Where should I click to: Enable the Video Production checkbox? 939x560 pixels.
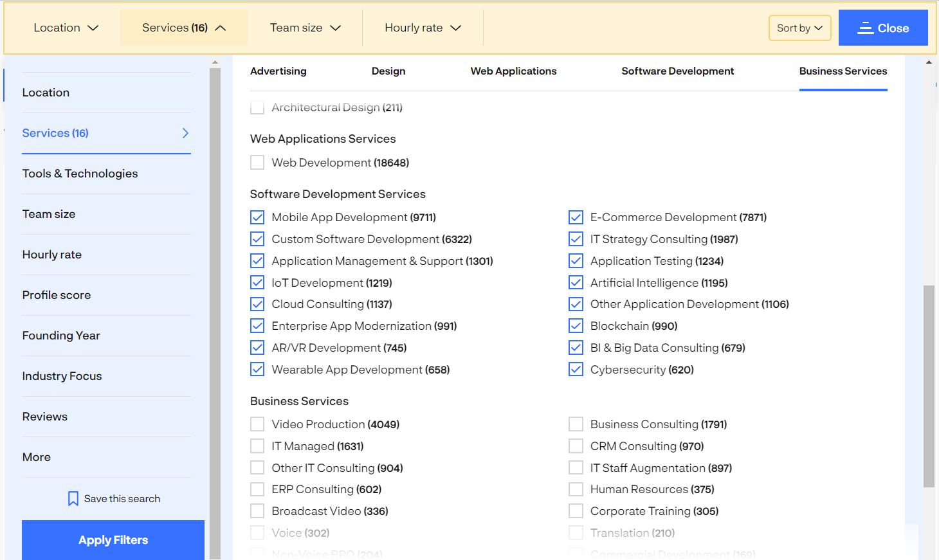tap(257, 424)
